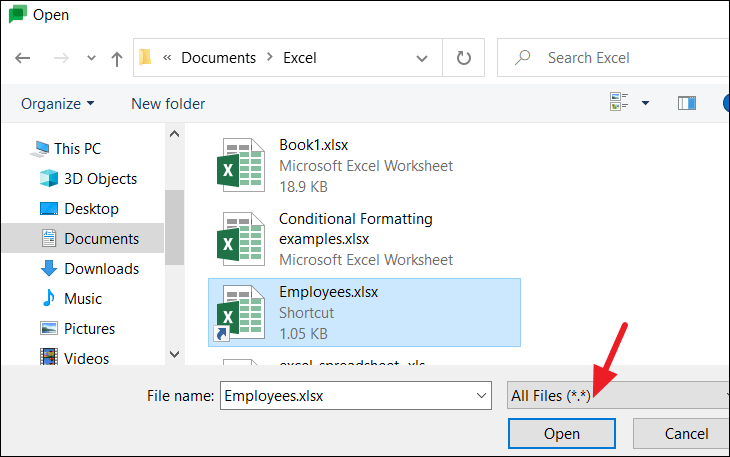
Task: Open Pictures in the sidebar
Action: [78, 329]
